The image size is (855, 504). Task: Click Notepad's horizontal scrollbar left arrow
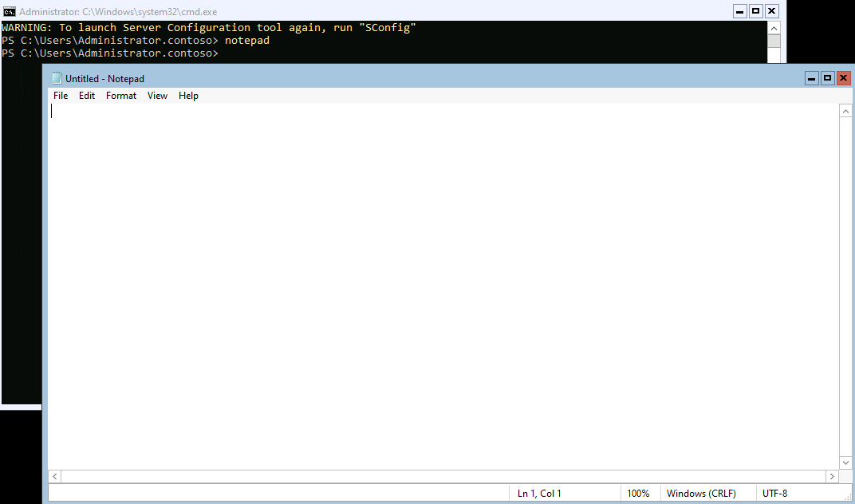click(x=54, y=476)
